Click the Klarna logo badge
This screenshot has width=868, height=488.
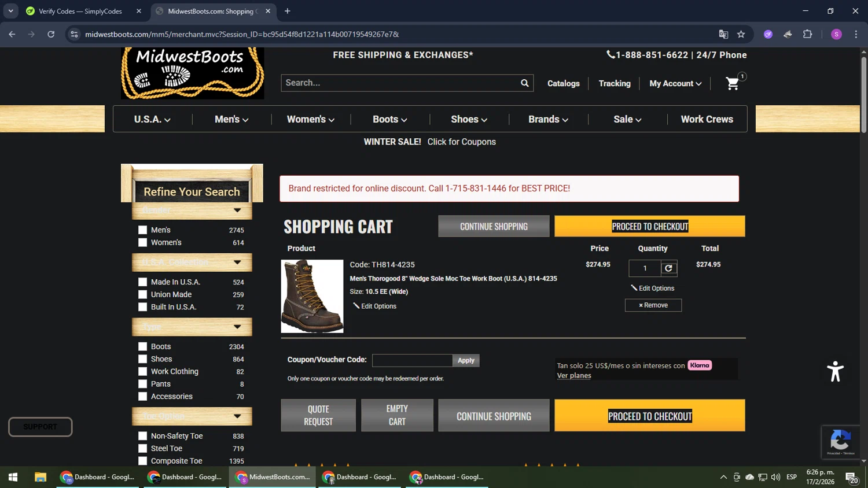(700, 365)
